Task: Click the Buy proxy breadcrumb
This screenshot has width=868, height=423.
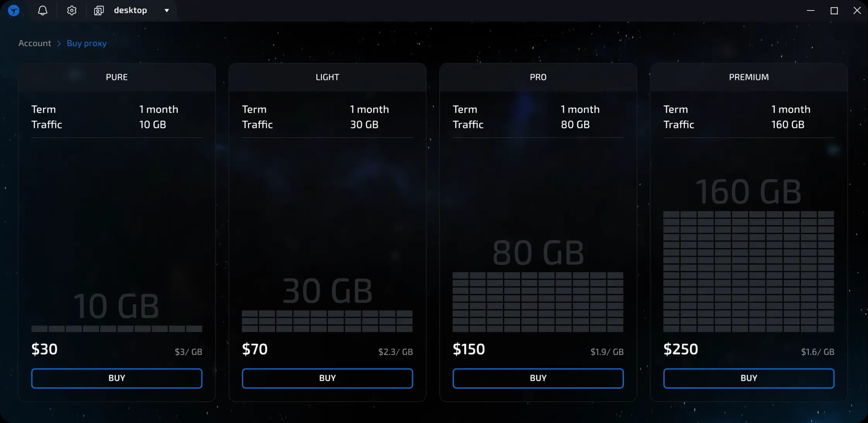Action: (87, 43)
